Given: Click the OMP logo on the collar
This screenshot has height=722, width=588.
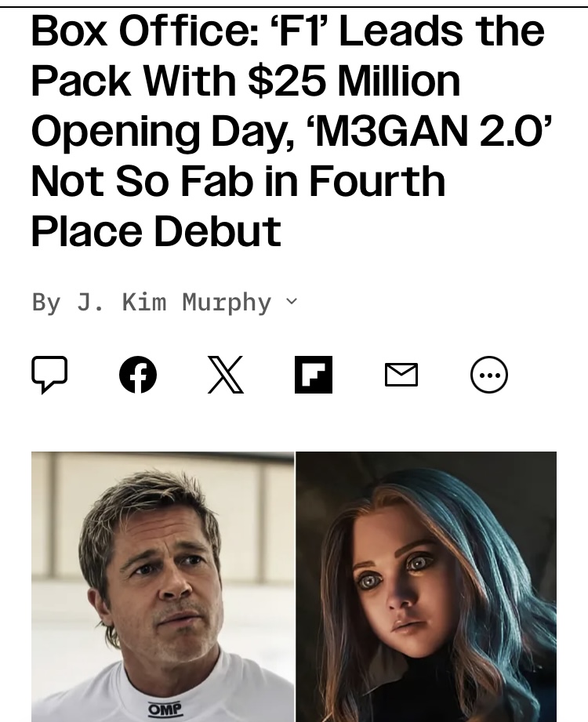Looking at the screenshot, I should 165,709.
